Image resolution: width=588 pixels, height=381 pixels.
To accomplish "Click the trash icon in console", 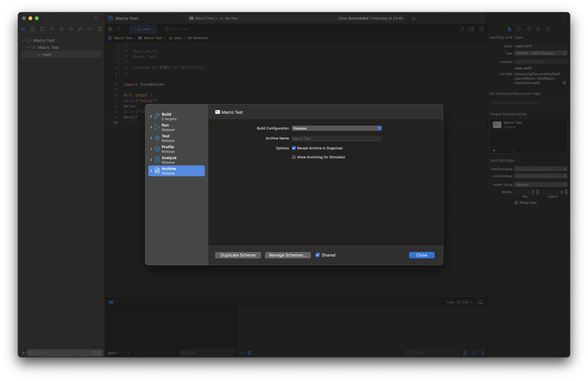I will [x=465, y=353].
